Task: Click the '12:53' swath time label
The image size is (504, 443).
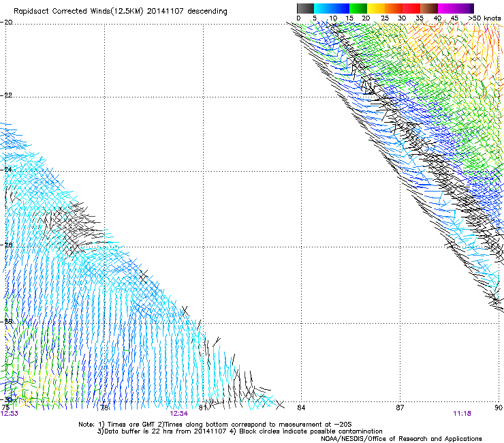Action: tap(10, 414)
